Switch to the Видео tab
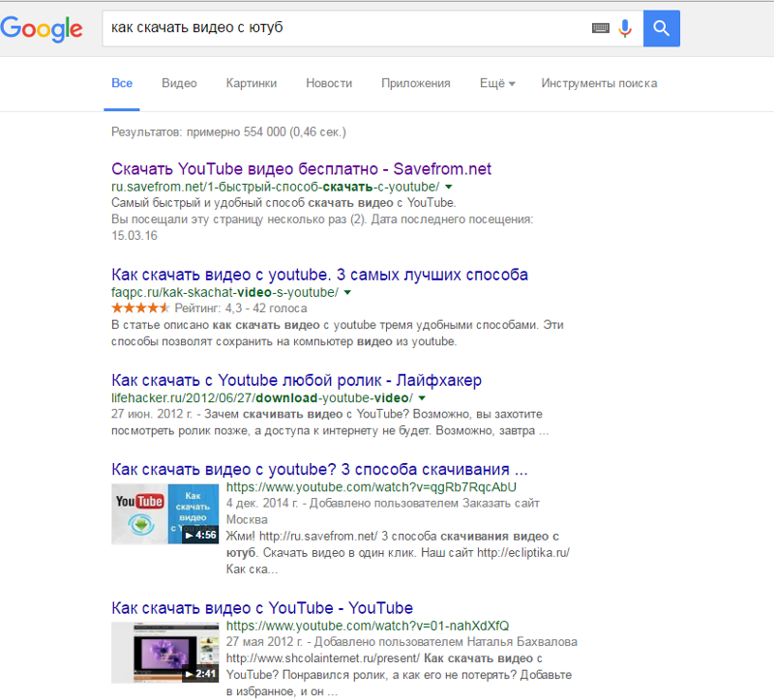 [179, 83]
